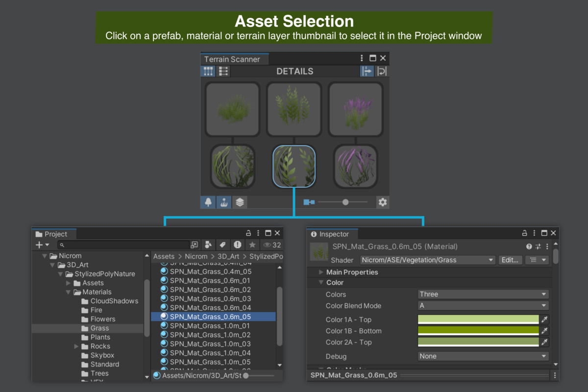588x392 pixels.
Task: Open the Color Blend Mode dropdown
Action: click(x=483, y=306)
